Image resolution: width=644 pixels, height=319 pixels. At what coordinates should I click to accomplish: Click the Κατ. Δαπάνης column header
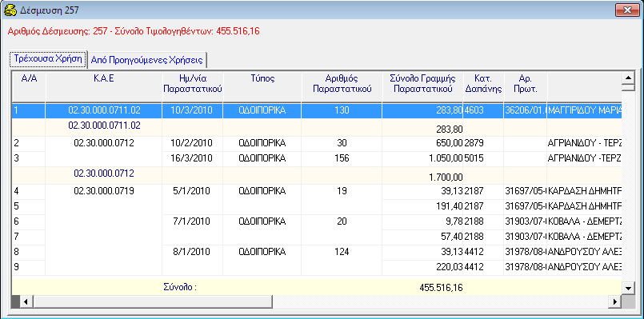483,86
